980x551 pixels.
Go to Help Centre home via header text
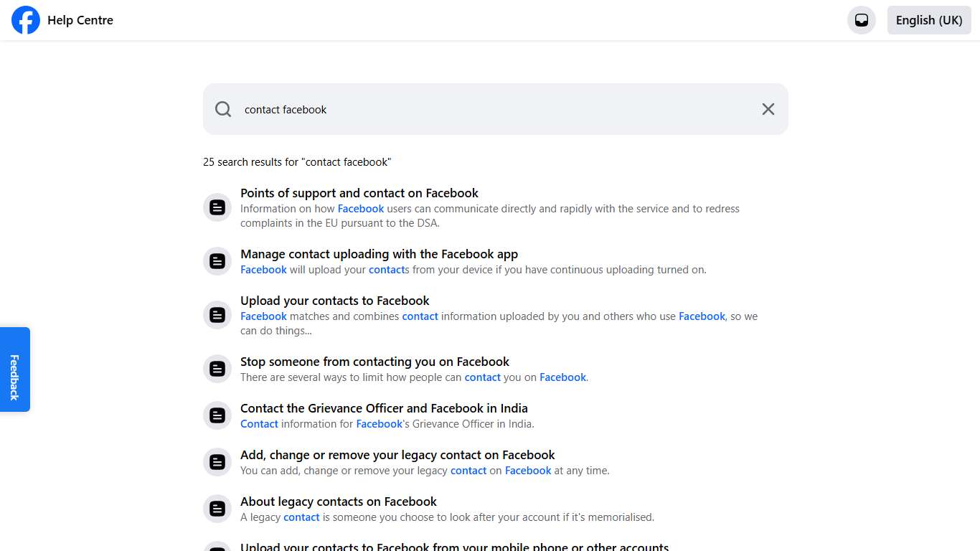(80, 20)
